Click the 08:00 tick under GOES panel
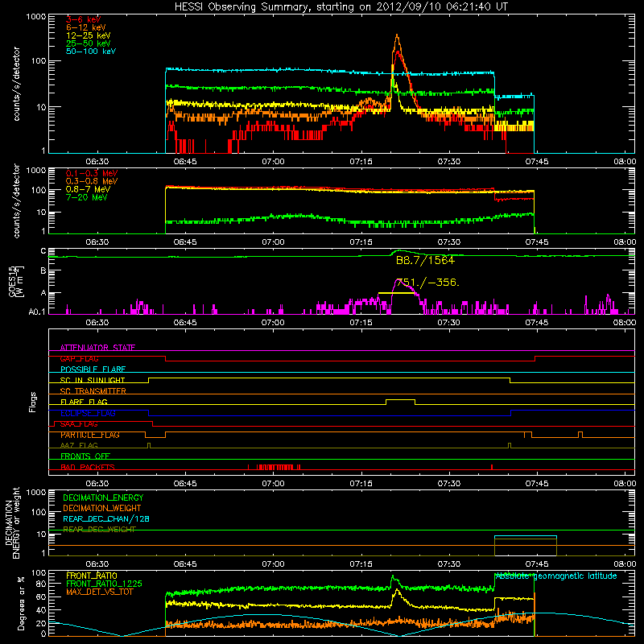 [x=625, y=323]
